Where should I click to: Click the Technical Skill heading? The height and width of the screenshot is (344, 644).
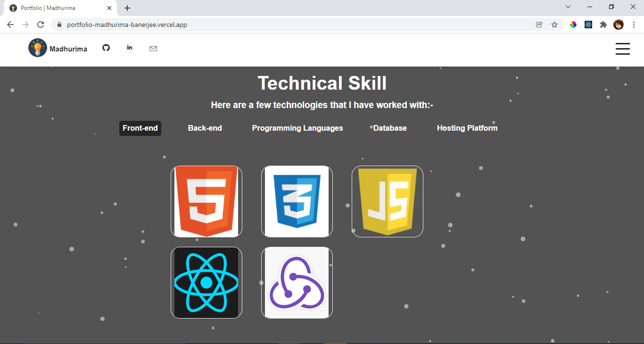coord(322,83)
